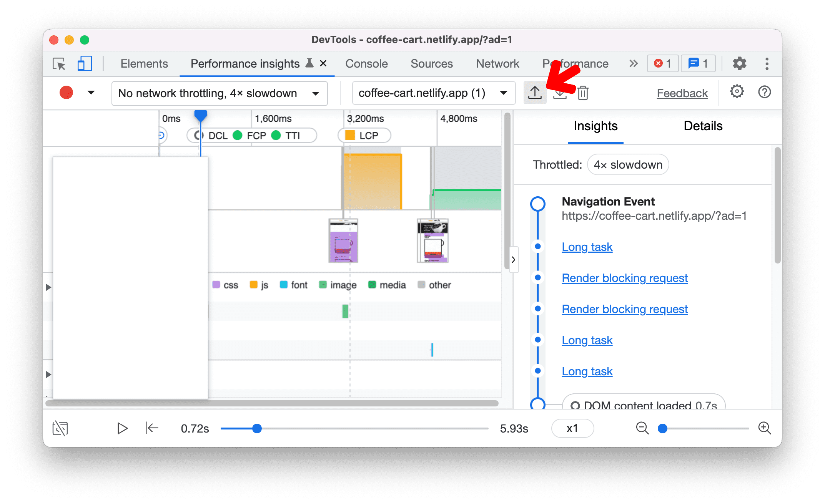Click the Render blocking request link
The width and height of the screenshot is (825, 504).
(x=625, y=278)
